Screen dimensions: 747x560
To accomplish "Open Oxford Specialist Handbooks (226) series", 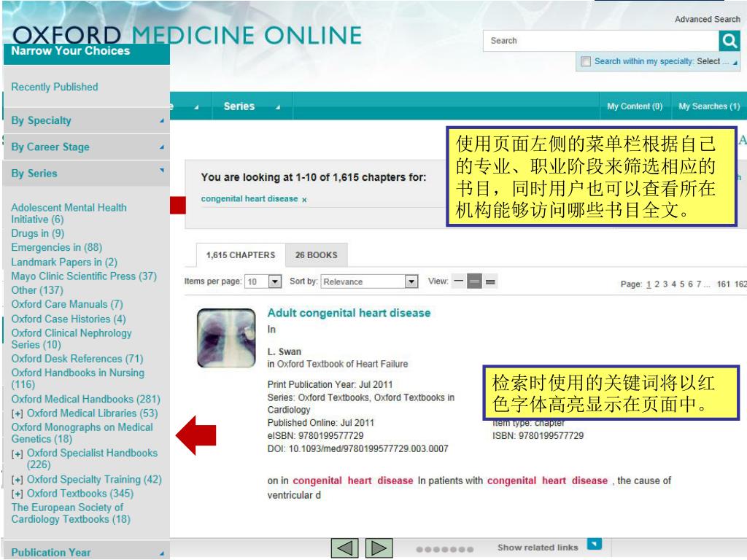I will [92, 459].
